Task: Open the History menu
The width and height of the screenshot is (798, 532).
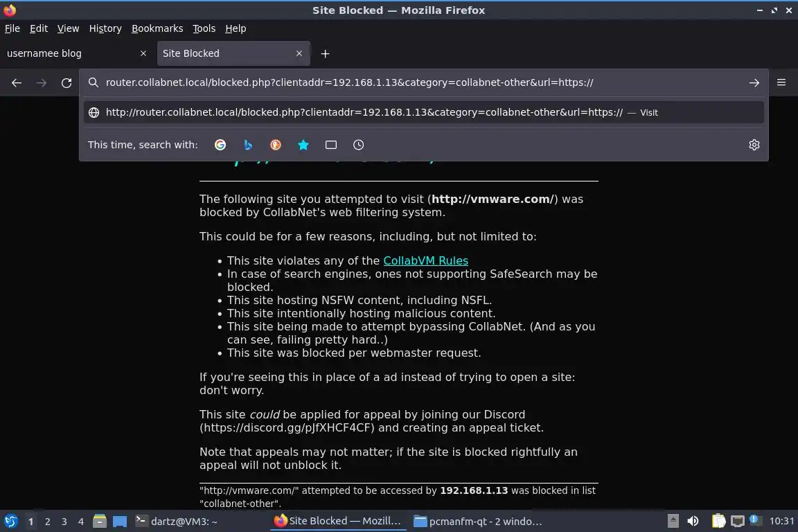Action: [105, 28]
